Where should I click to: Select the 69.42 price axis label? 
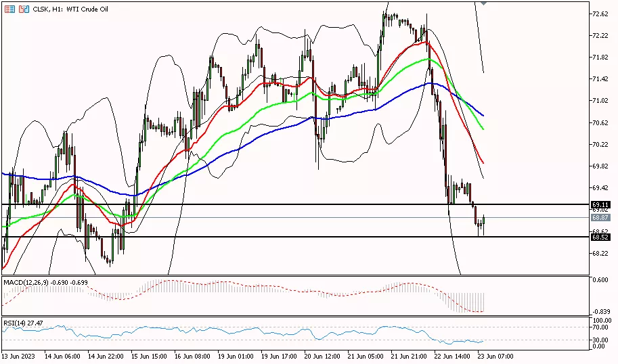600,187
